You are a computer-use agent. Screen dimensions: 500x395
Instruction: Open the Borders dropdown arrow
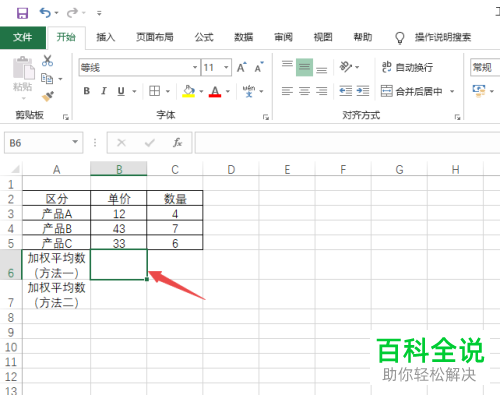(x=168, y=91)
